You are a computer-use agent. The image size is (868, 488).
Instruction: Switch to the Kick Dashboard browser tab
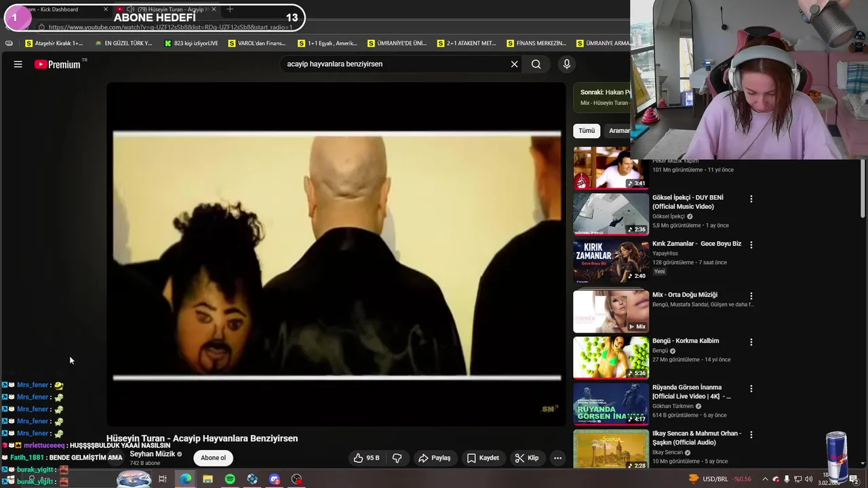point(58,9)
